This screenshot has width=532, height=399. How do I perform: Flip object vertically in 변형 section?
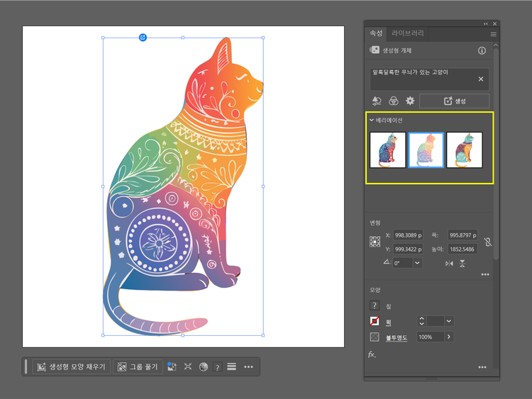[x=462, y=263]
